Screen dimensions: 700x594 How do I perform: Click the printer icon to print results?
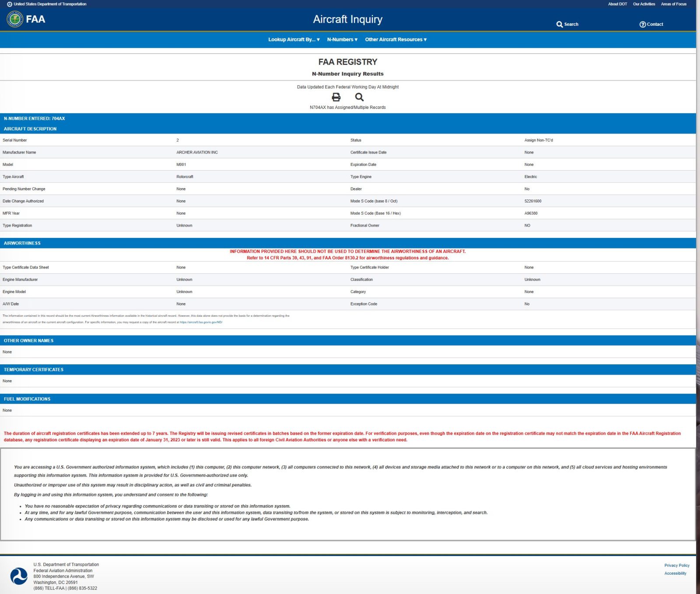336,97
